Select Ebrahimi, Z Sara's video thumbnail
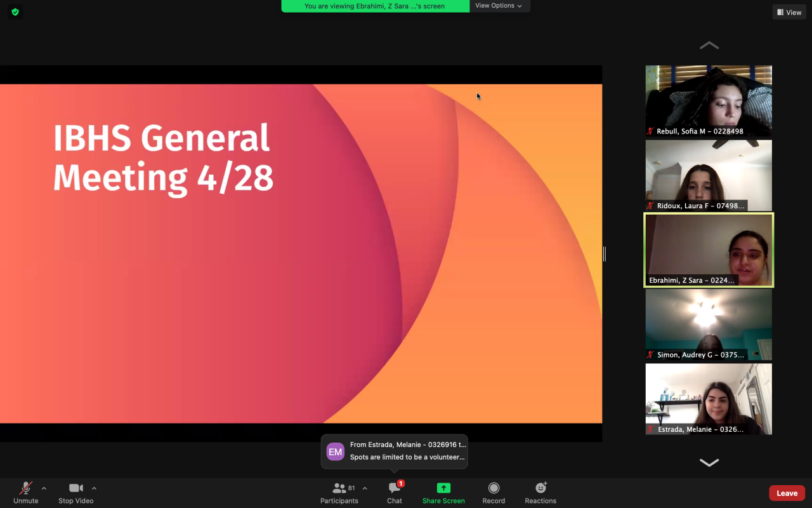The width and height of the screenshot is (812, 508). click(x=709, y=250)
